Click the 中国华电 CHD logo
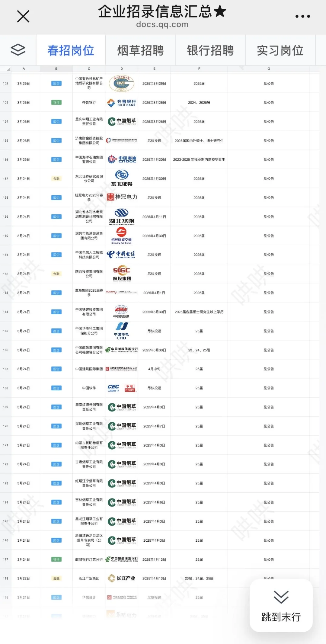The width and height of the screenshot is (326, 644). (122, 331)
